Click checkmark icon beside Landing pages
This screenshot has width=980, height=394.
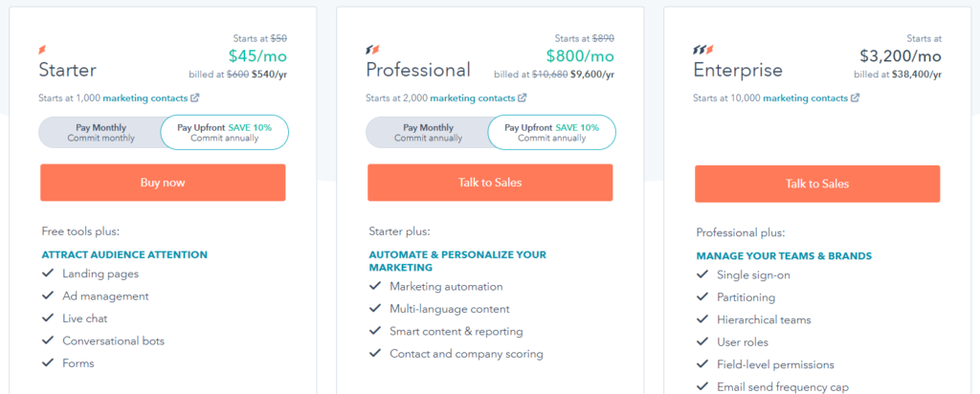click(x=48, y=273)
